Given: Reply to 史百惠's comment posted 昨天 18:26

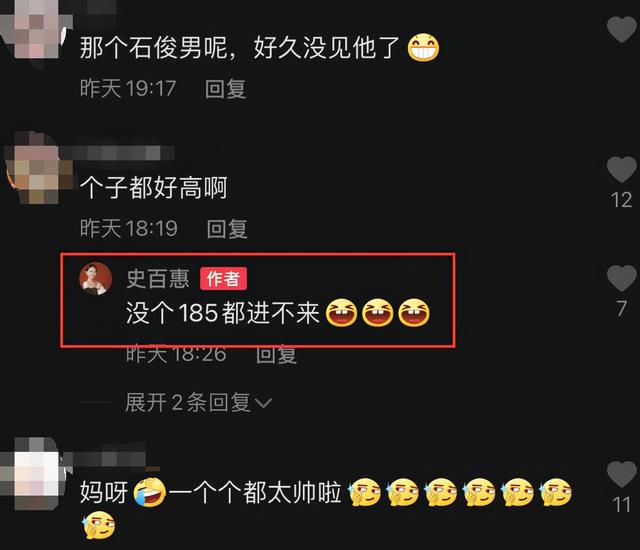Looking at the screenshot, I should [276, 354].
